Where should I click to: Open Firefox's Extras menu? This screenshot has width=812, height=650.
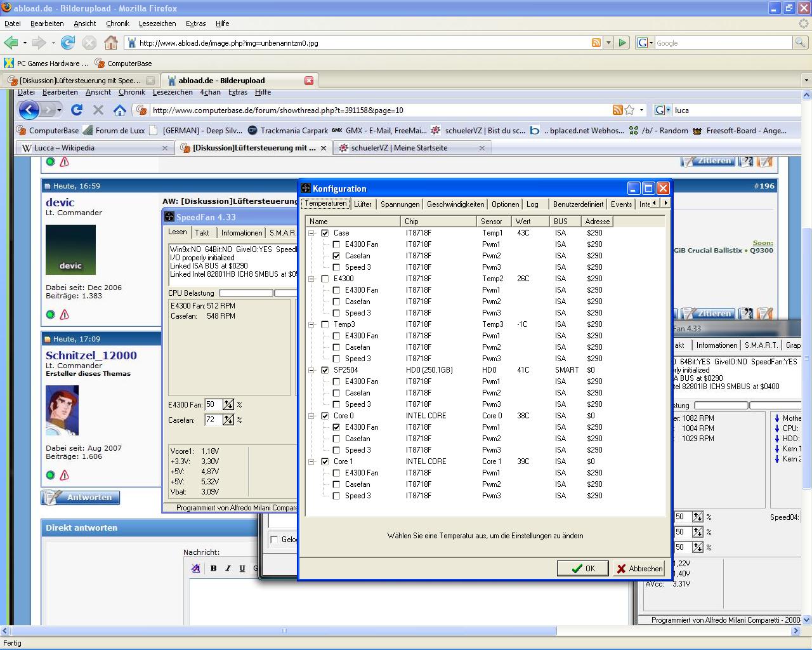pyautogui.click(x=195, y=23)
